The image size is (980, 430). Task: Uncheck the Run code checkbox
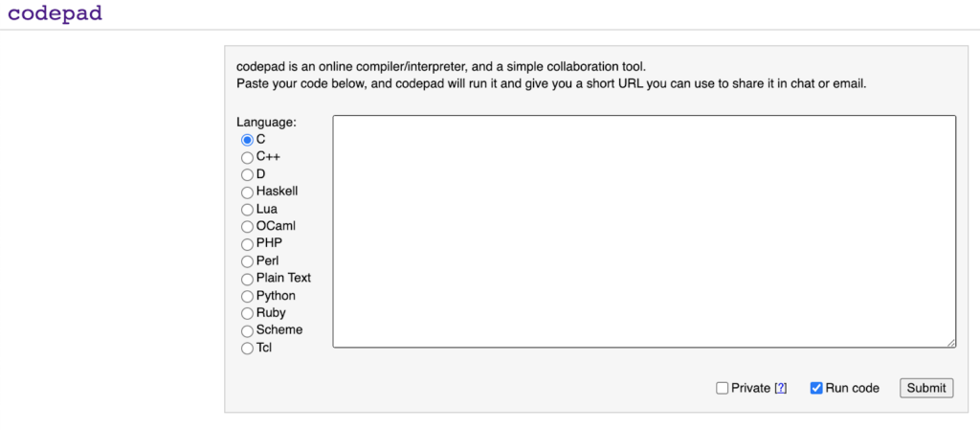tap(816, 388)
